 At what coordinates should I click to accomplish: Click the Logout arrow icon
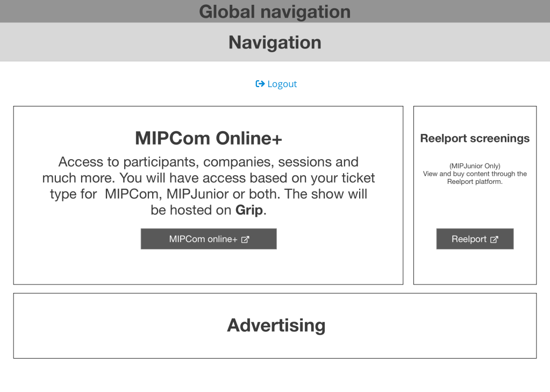(260, 84)
